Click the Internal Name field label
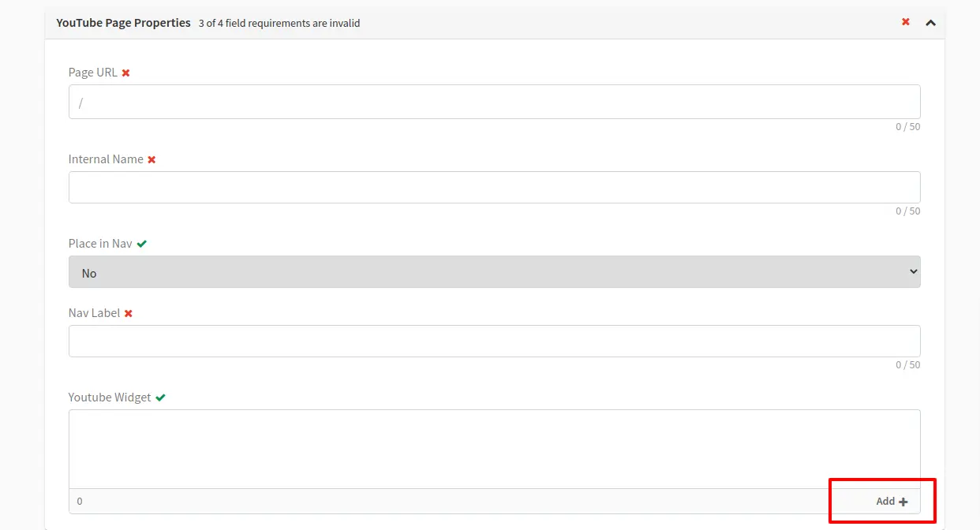This screenshot has height=530, width=980. 106,159
